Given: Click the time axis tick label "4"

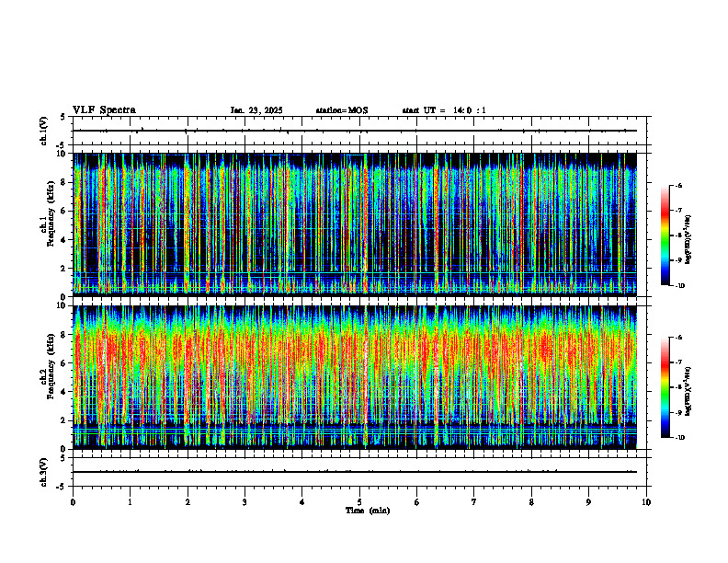Looking at the screenshot, I should 302,502.
